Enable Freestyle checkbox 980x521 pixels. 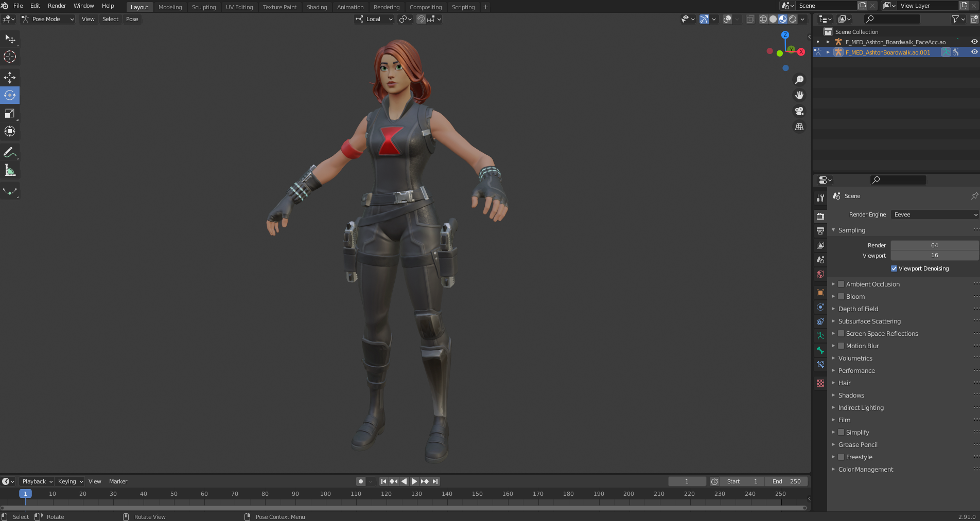point(841,457)
